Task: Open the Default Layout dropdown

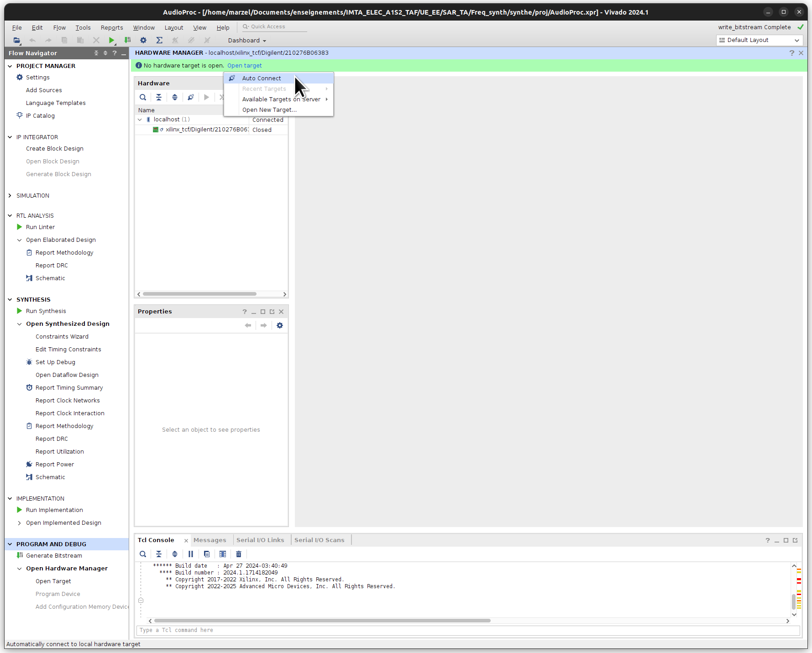Action: pyautogui.click(x=760, y=40)
